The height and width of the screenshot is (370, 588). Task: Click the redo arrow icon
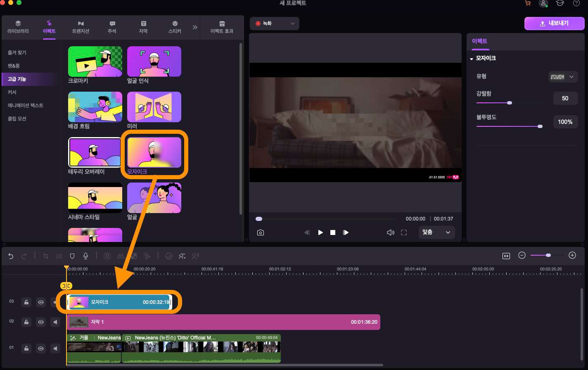[24, 256]
